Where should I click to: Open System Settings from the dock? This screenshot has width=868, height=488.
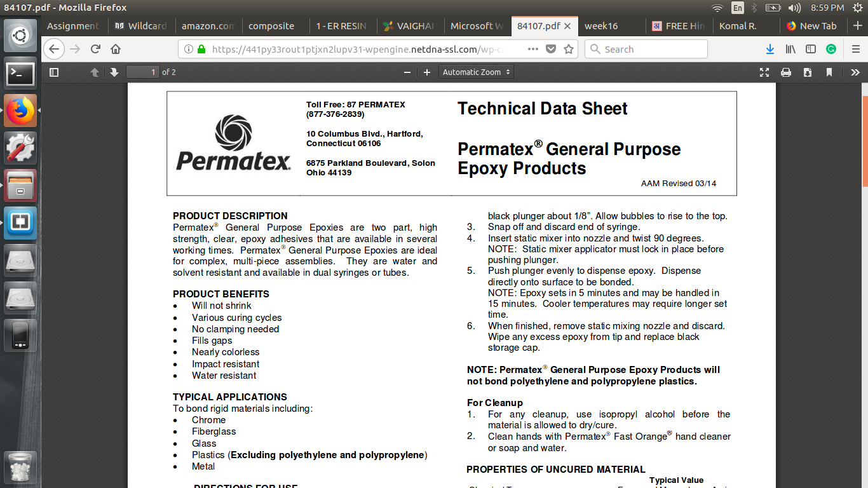click(x=21, y=149)
